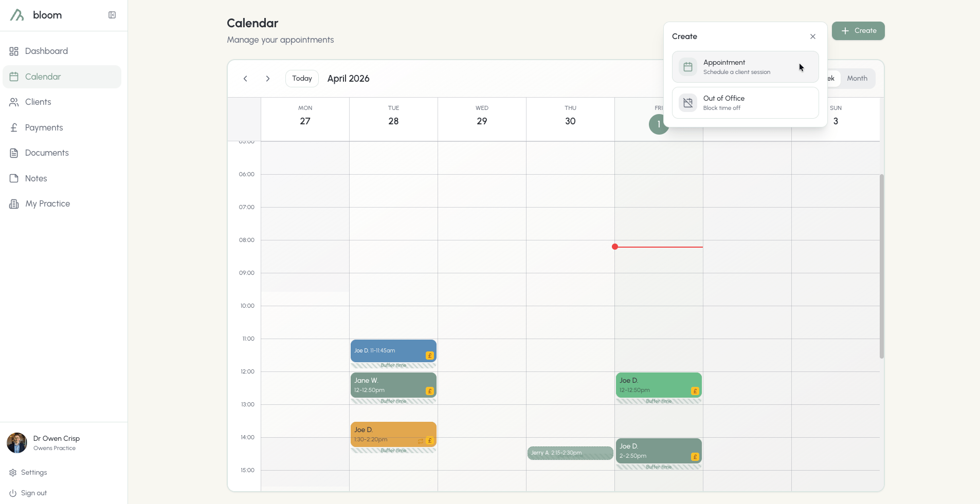Jump to Today in calendar
The height and width of the screenshot is (504, 980).
(x=302, y=79)
